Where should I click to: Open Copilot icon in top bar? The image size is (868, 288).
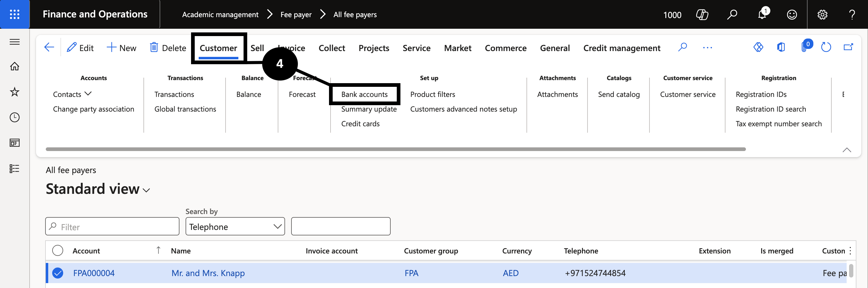[702, 14]
